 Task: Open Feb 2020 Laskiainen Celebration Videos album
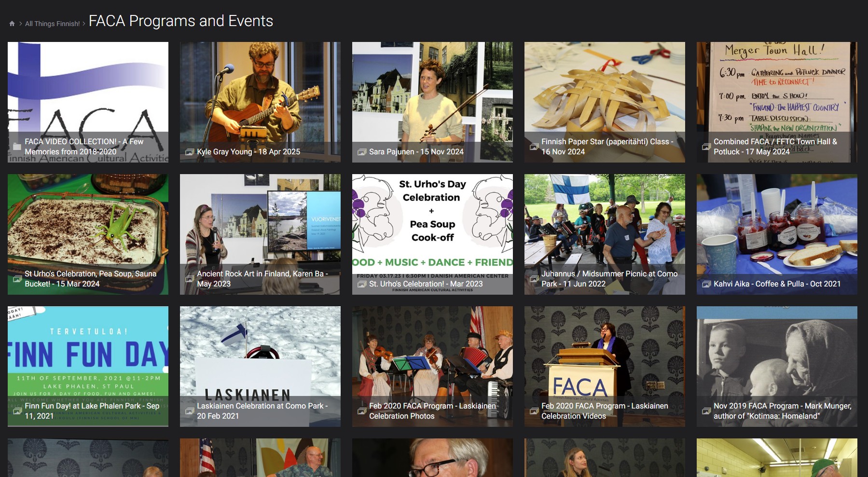tap(605, 367)
